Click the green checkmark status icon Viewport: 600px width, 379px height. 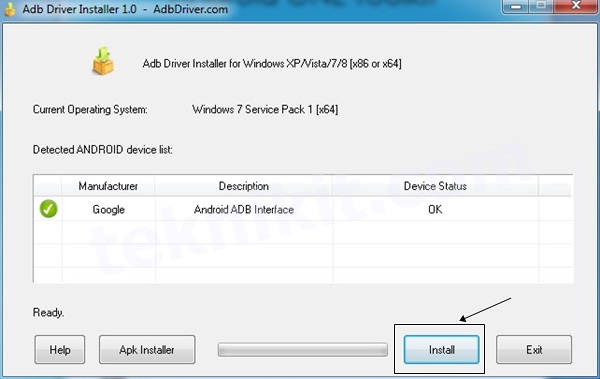pos(49,209)
